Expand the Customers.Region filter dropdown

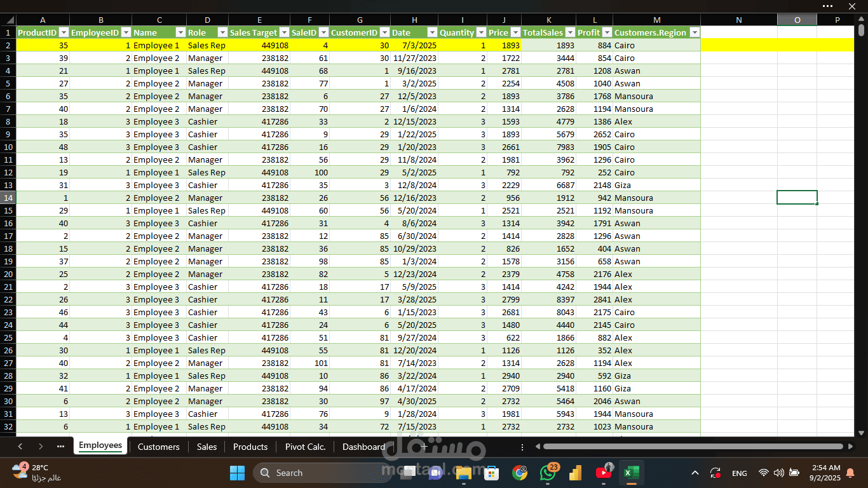click(695, 32)
